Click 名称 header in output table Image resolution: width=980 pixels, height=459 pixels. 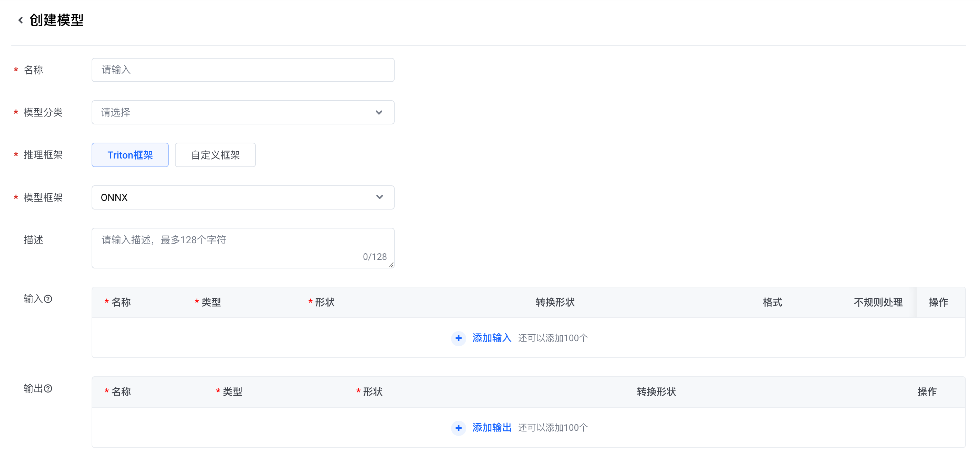pos(121,392)
